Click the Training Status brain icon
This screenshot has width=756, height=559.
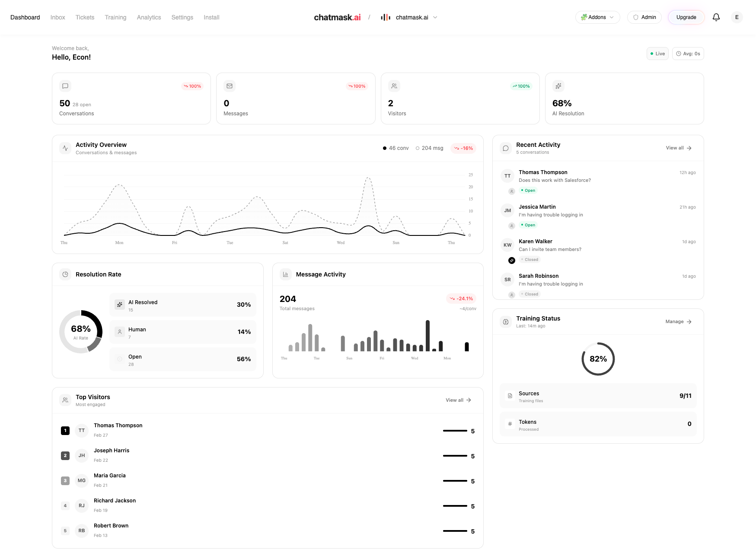[506, 322]
